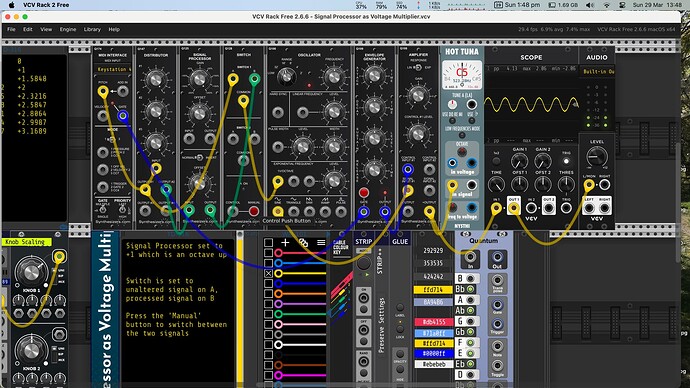Click the ffd714 yellow colour swatch
The width and height of the screenshot is (690, 388).
pos(433,289)
